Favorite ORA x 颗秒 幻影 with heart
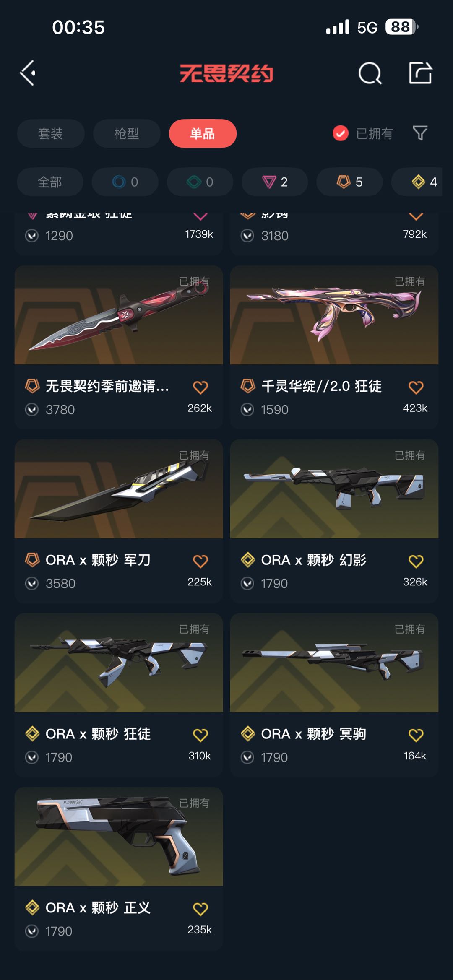The height and width of the screenshot is (980, 453). coord(416,561)
